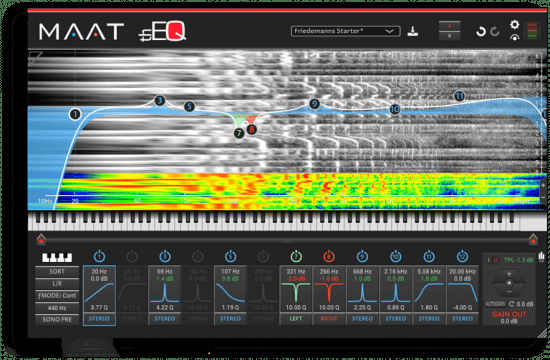Click the undo arrow icon
550x360 pixels.
coord(480,32)
